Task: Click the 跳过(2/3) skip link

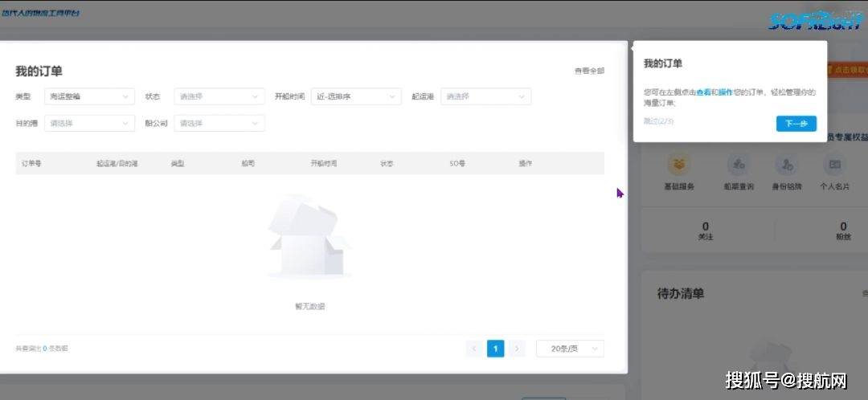Action: point(657,120)
